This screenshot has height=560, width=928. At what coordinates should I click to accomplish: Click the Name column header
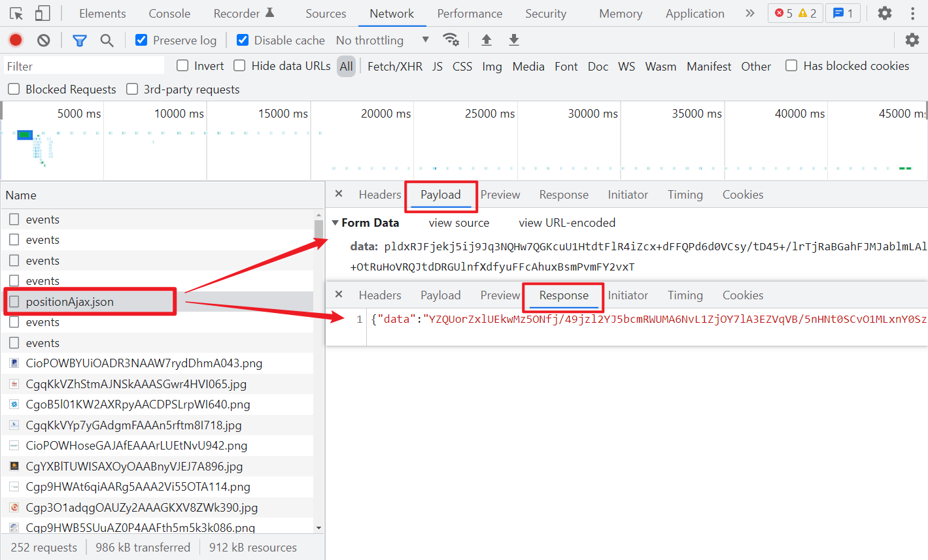[x=162, y=195]
